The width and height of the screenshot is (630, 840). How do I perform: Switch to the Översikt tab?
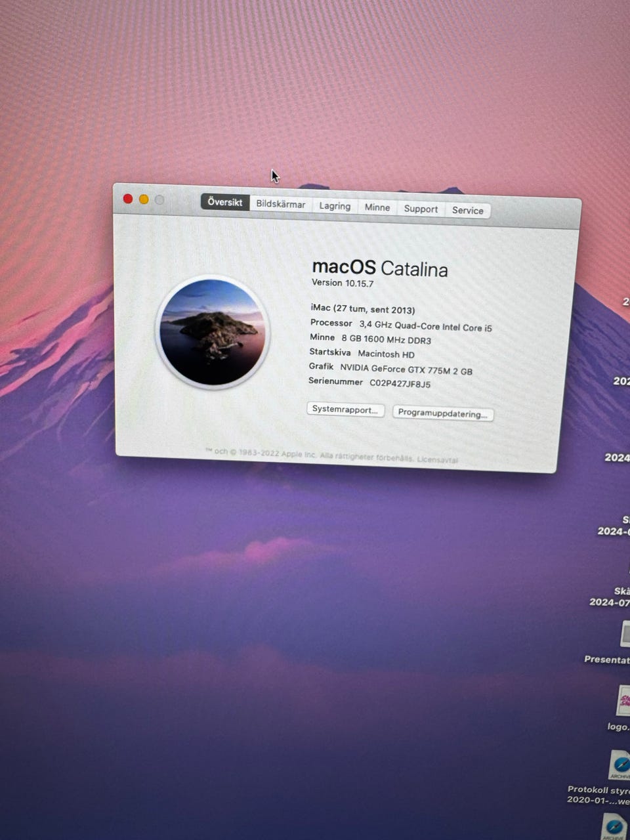click(x=225, y=202)
